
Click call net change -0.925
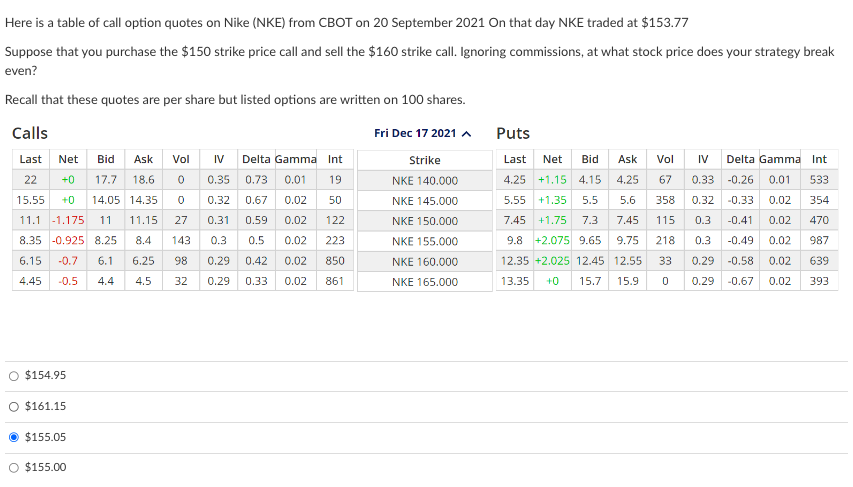[x=68, y=241]
